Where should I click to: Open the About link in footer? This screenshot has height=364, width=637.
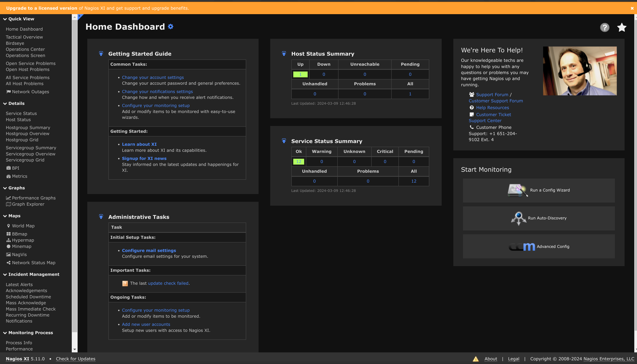(x=491, y=359)
